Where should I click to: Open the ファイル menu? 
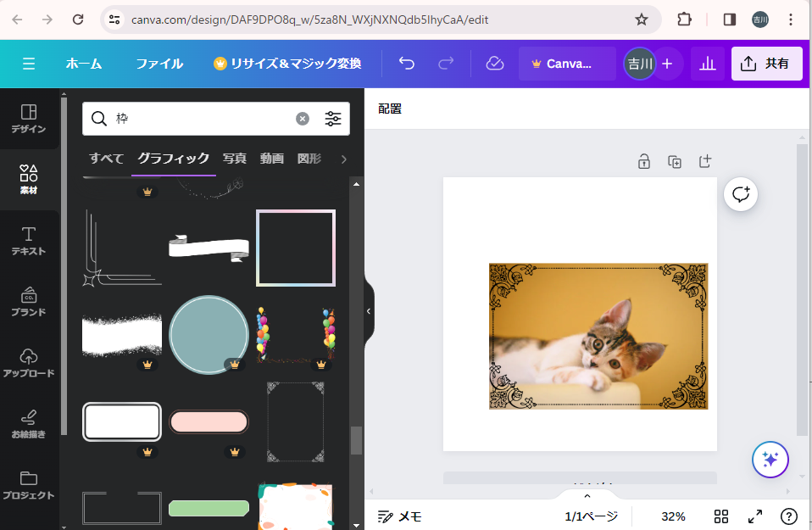coord(159,64)
